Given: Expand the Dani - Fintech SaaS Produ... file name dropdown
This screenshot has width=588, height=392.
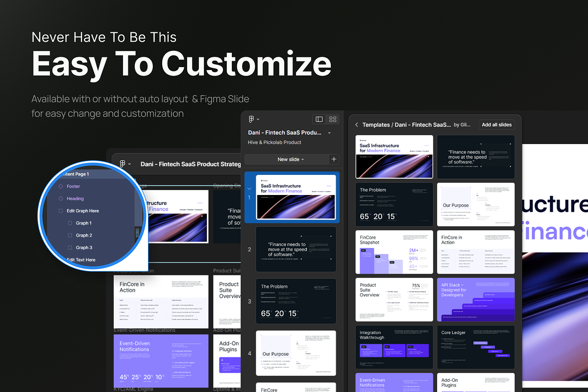Looking at the screenshot, I should pyautogui.click(x=329, y=133).
